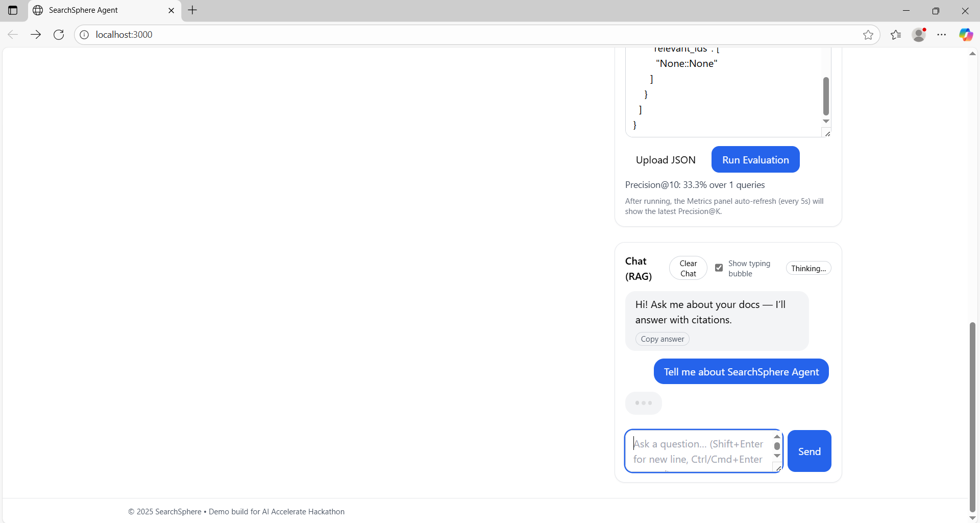Click the footer copyright SearchSphere text
Image resolution: width=980 pixels, height=523 pixels.
236,512
